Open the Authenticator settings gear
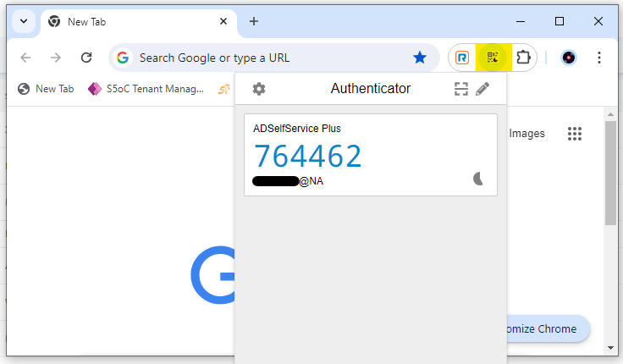 [x=259, y=89]
